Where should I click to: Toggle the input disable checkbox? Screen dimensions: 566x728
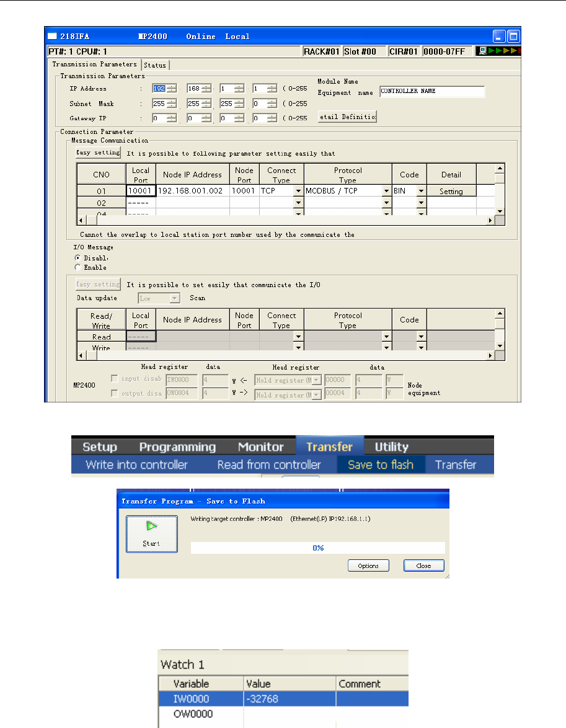click(x=114, y=378)
